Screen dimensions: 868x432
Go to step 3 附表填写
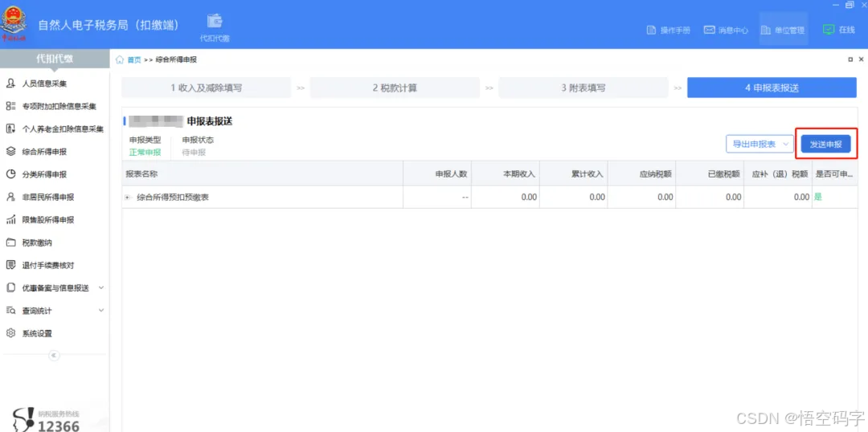pos(583,88)
